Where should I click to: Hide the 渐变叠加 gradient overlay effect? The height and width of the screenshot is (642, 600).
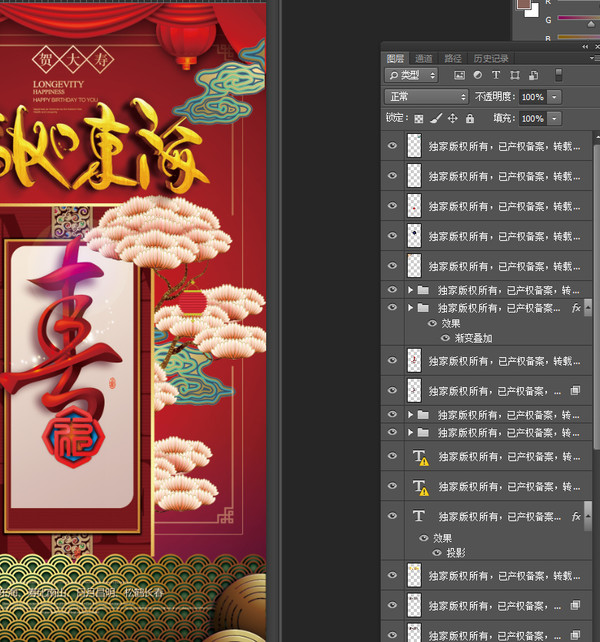tap(445, 338)
